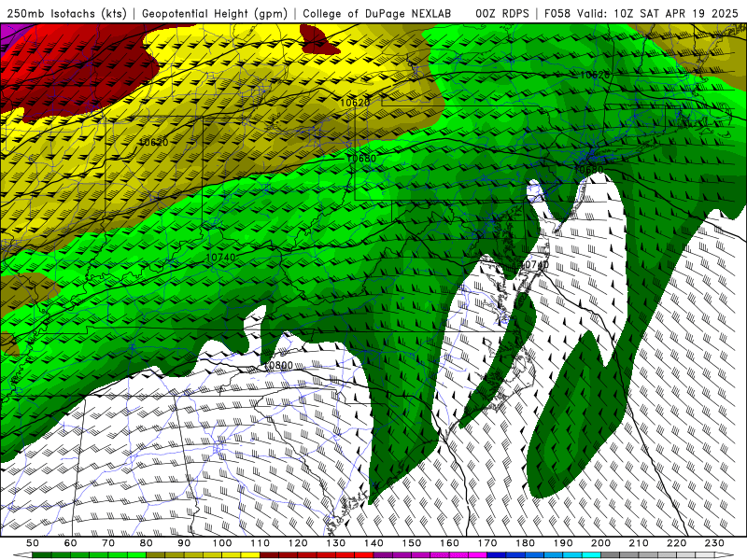Click the magenta colorbar swatch before 170
This screenshot has height=560, width=747.
[478, 555]
